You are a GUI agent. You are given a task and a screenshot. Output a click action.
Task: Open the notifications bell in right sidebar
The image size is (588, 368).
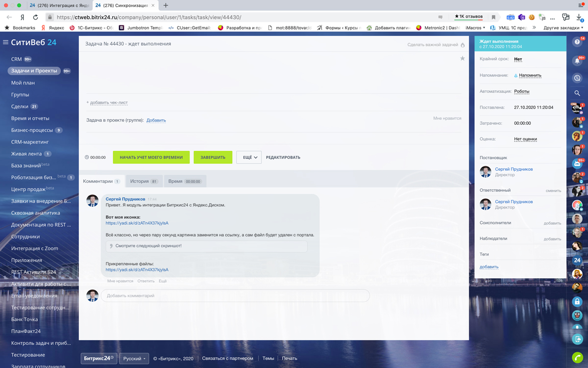click(577, 61)
